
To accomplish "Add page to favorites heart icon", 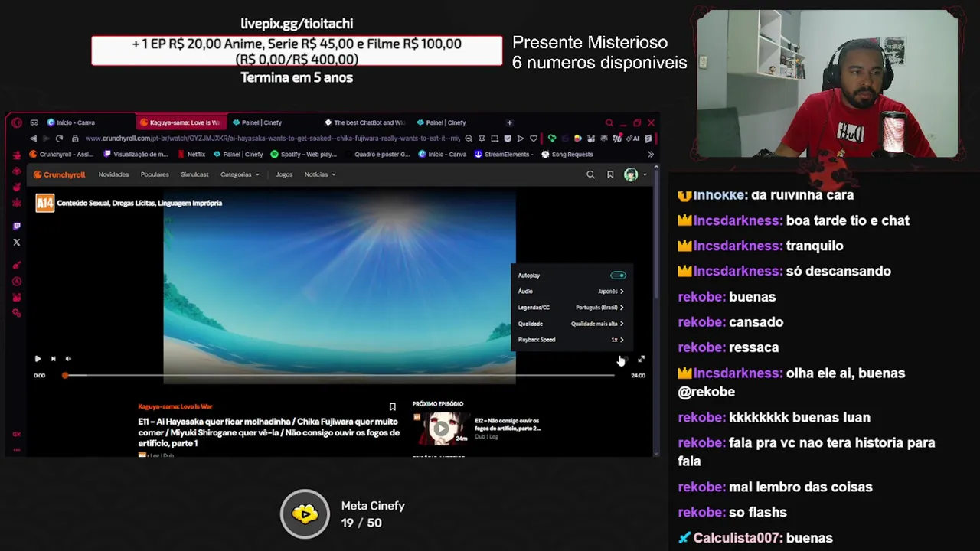I will pyautogui.click(x=534, y=139).
